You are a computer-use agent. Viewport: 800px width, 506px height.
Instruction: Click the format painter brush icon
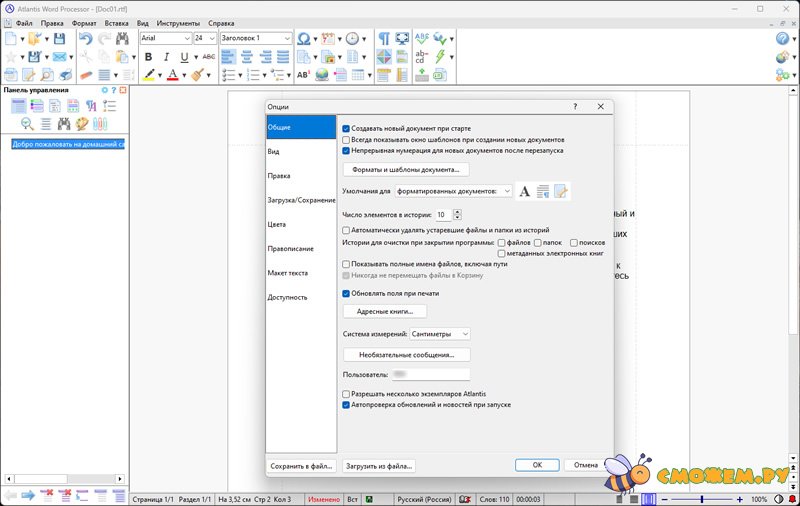point(198,74)
